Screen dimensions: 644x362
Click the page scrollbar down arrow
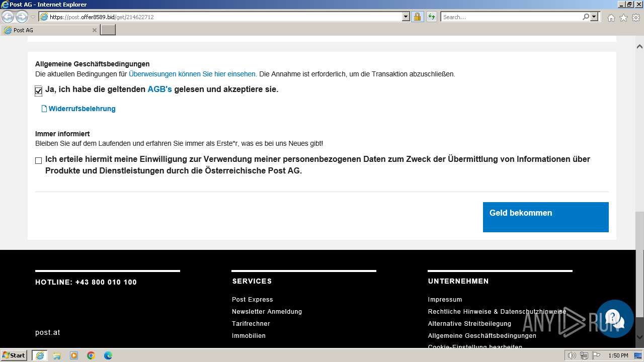coord(639,337)
